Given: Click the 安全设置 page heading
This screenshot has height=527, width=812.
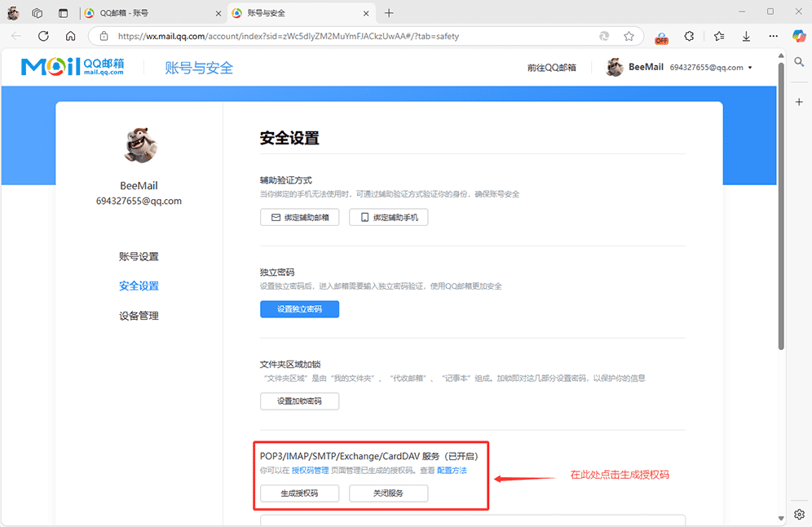Looking at the screenshot, I should tap(289, 139).
